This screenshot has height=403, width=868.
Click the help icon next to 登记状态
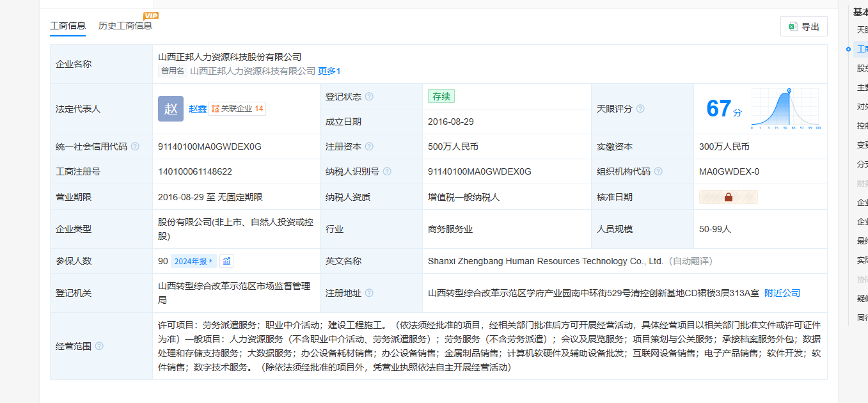click(x=369, y=97)
